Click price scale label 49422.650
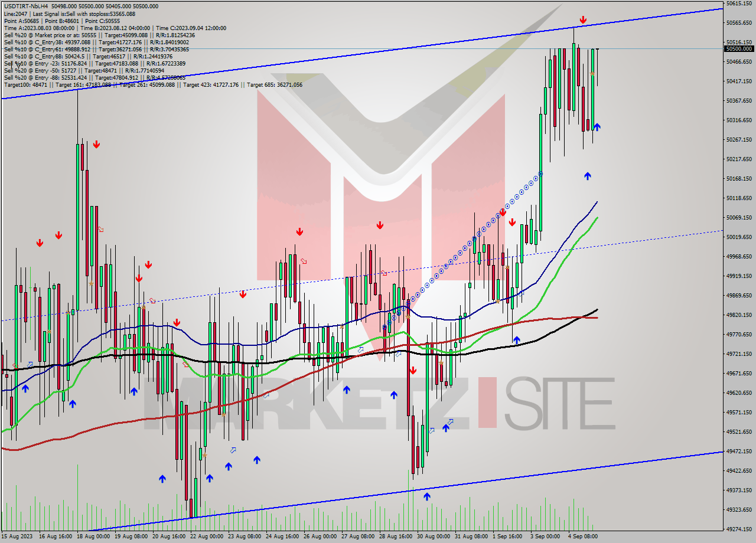Screen dimensions: 756x543 (739, 470)
